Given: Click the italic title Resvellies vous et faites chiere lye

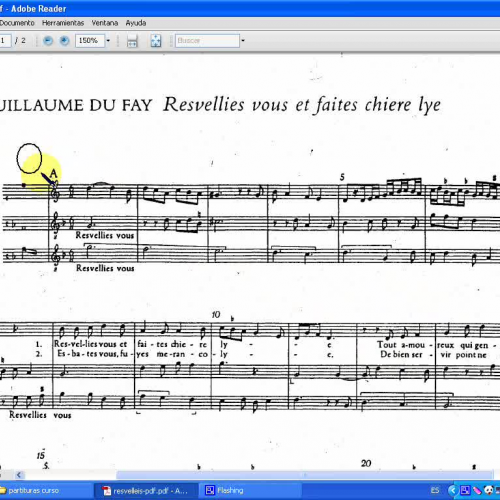Looking at the screenshot, I should pos(302,105).
